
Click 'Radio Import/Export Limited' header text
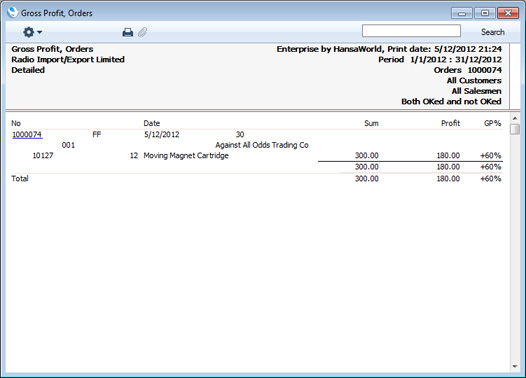[68, 60]
